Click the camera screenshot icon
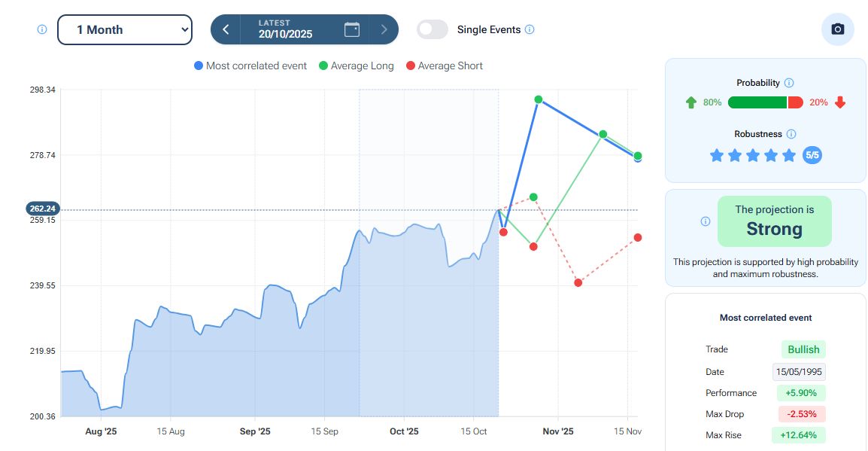The image size is (868, 451). (x=837, y=29)
